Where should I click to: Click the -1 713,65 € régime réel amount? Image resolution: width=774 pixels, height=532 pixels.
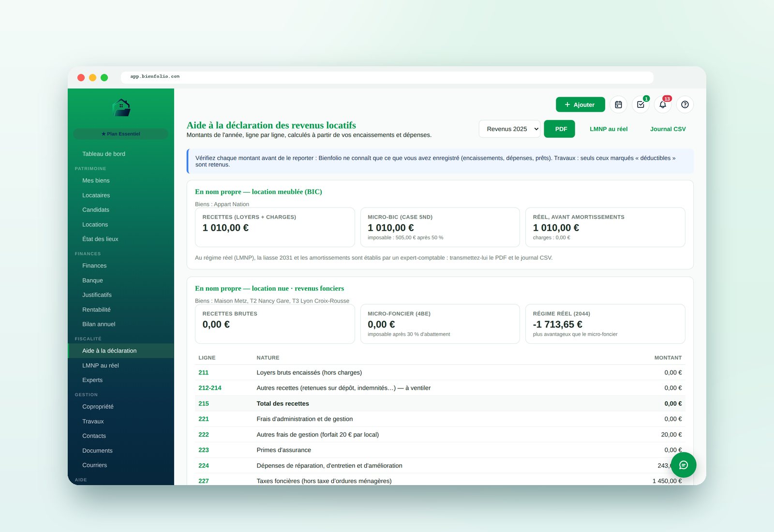click(557, 325)
